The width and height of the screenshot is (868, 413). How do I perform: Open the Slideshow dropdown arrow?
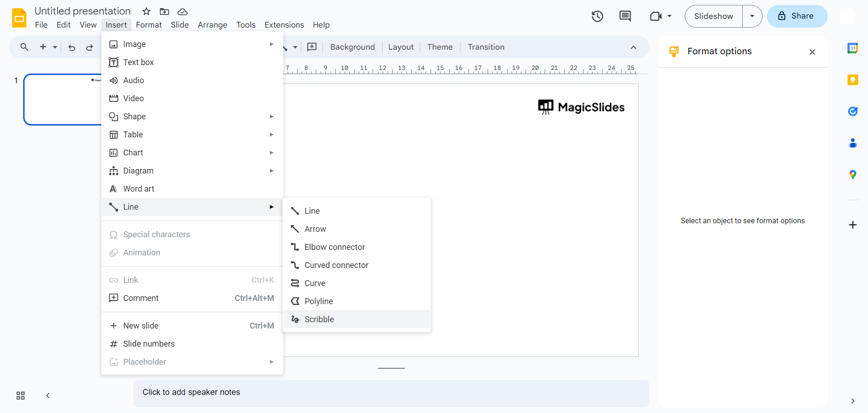point(752,16)
